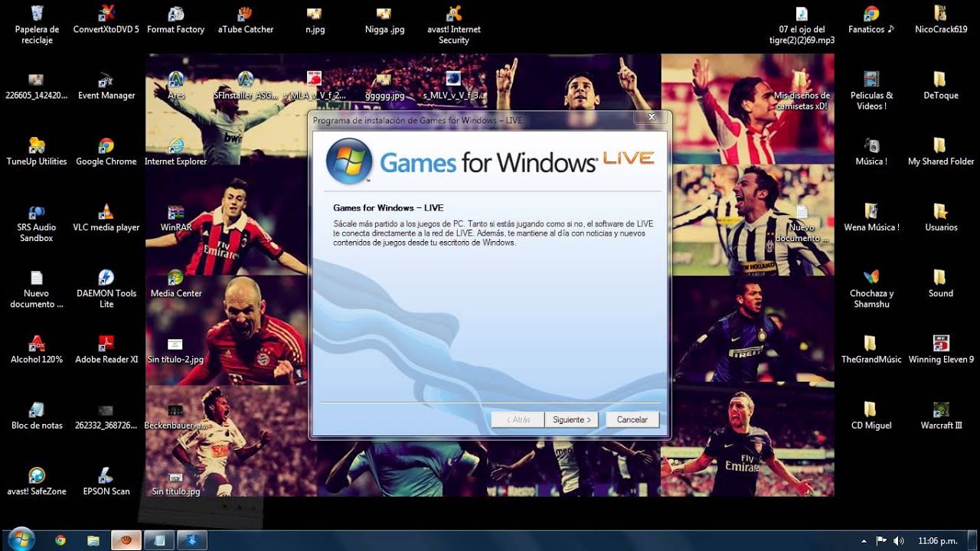This screenshot has height=551, width=980.
Task: Click the taskbar download-arrow installer icon
Action: coord(192,540)
